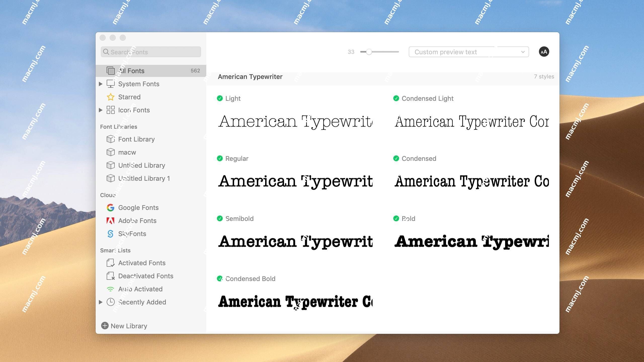Click the Auto Activated wifi icon
Screen dimensions: 644x362
click(x=110, y=289)
